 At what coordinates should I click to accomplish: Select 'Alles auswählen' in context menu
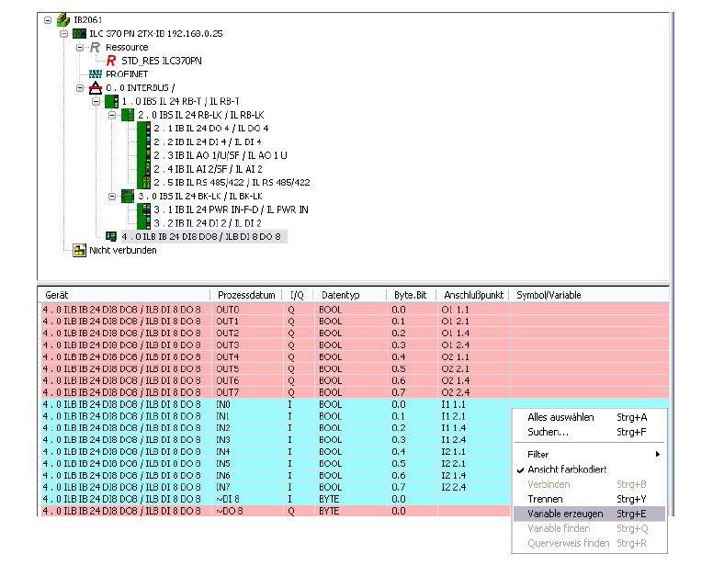[x=560, y=417]
